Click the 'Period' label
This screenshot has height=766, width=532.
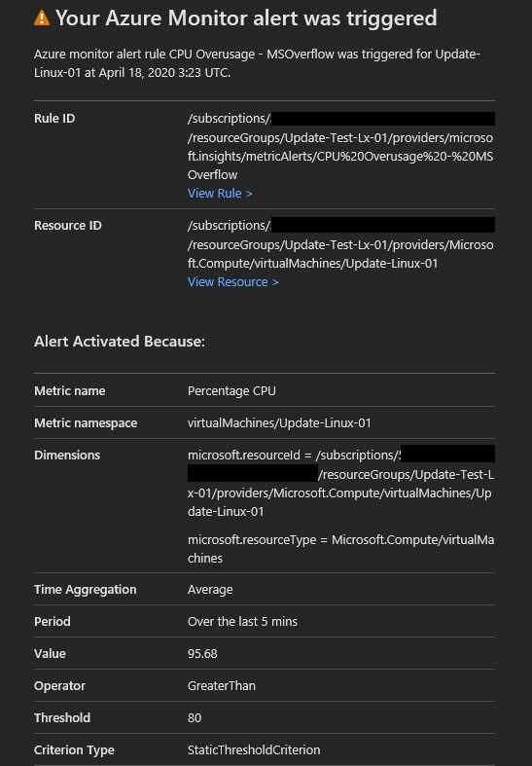click(x=53, y=621)
